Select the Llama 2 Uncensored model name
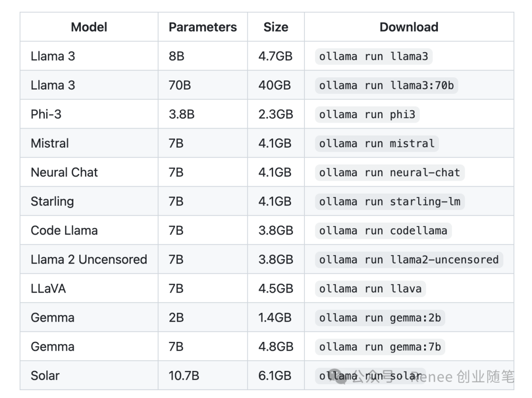The image size is (532, 398). [89, 260]
